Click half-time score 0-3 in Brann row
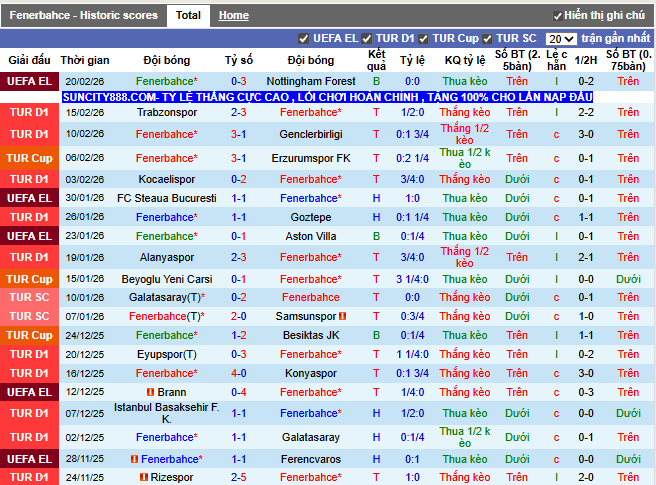656x485 pixels. tap(585, 393)
